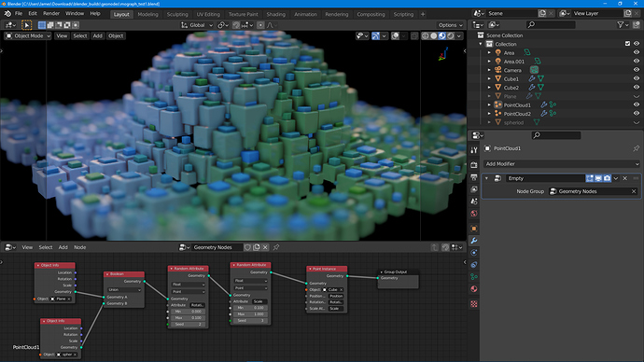Open the Render properties tab
Image resolution: width=644 pixels, height=362 pixels.
474,164
